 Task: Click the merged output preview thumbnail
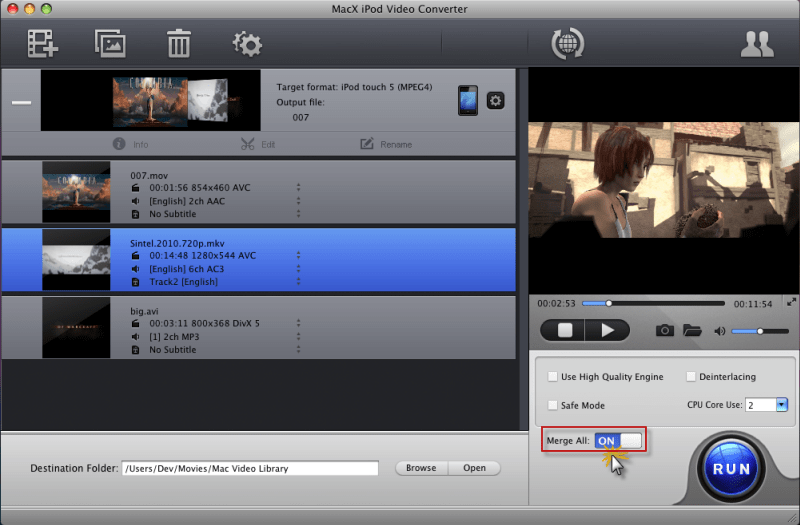point(151,101)
